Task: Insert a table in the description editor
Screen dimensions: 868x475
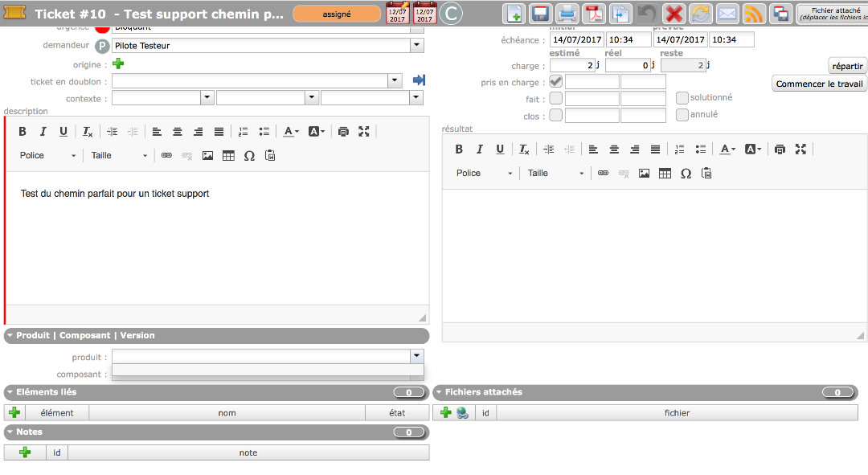Action: 228,156
